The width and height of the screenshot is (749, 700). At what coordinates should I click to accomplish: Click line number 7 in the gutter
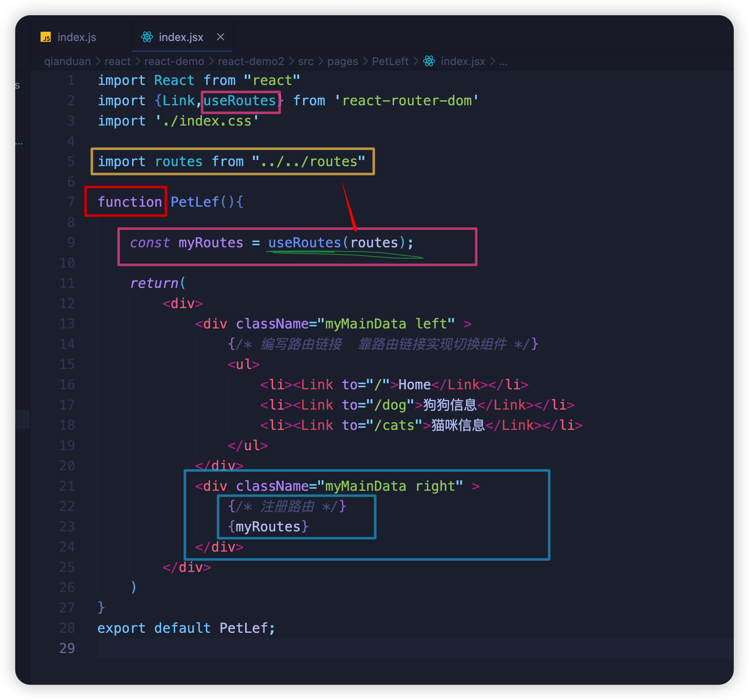(x=71, y=202)
